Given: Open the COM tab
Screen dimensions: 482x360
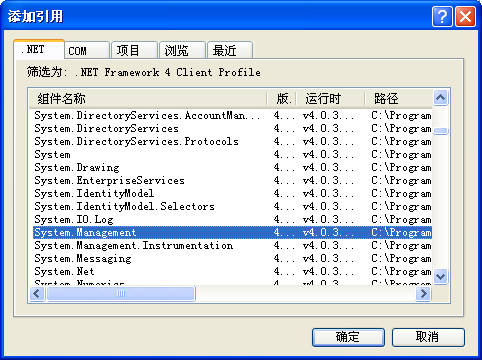Looking at the screenshot, I should (87, 51).
